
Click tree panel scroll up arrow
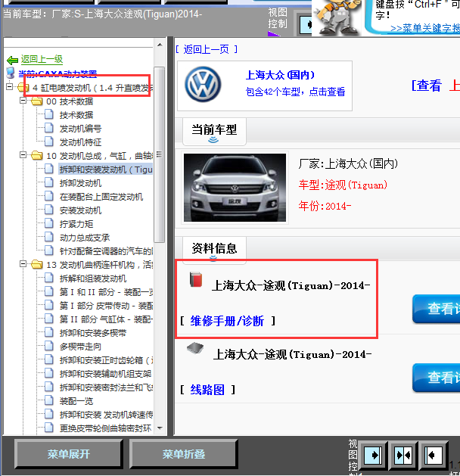(x=160, y=45)
